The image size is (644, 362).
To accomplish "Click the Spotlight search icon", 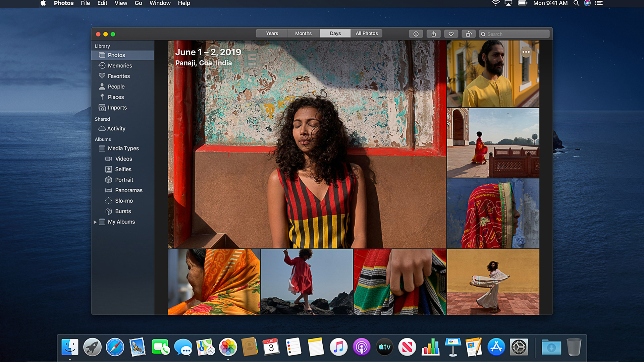I will pos(576,3).
